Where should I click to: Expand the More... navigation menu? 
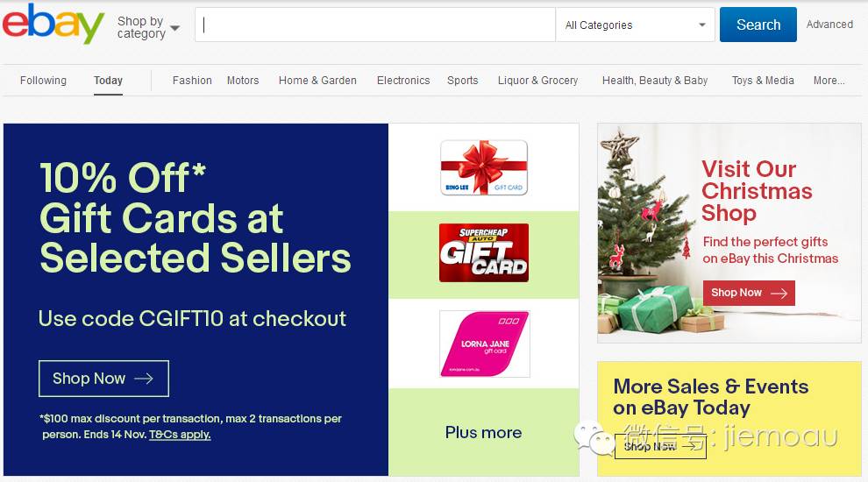click(x=829, y=81)
